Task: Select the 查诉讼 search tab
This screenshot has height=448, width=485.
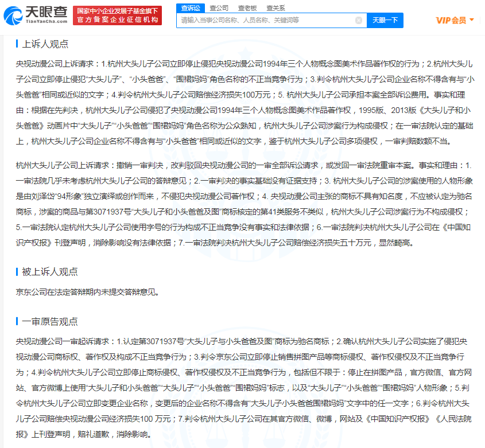Action: [x=191, y=8]
